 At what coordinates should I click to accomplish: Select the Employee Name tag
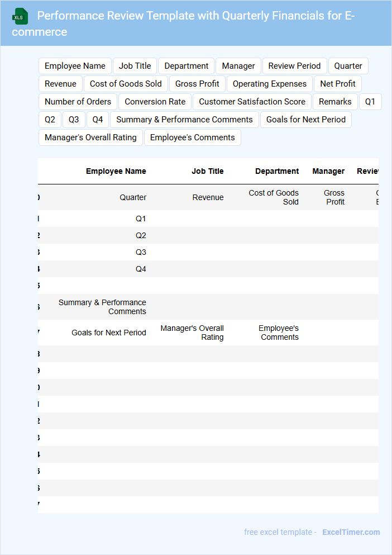pos(75,66)
